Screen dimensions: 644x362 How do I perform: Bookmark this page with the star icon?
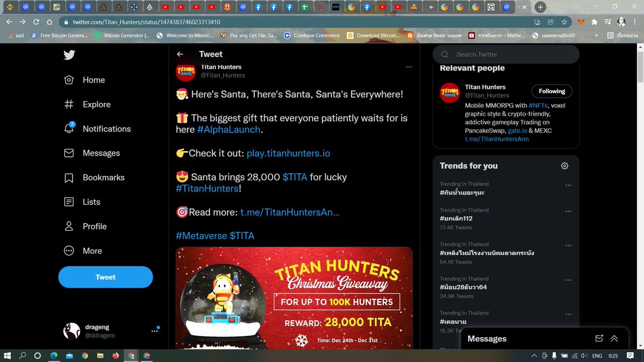tap(564, 22)
